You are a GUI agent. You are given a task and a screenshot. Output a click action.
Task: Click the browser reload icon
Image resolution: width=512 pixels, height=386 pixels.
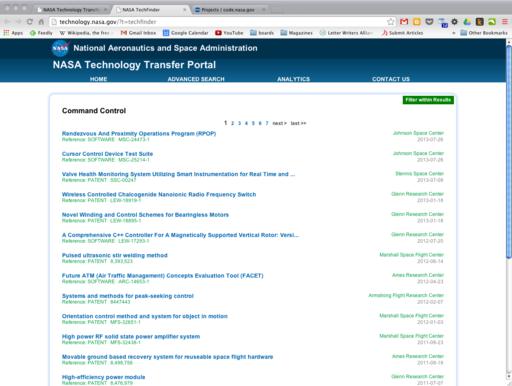pos(30,22)
